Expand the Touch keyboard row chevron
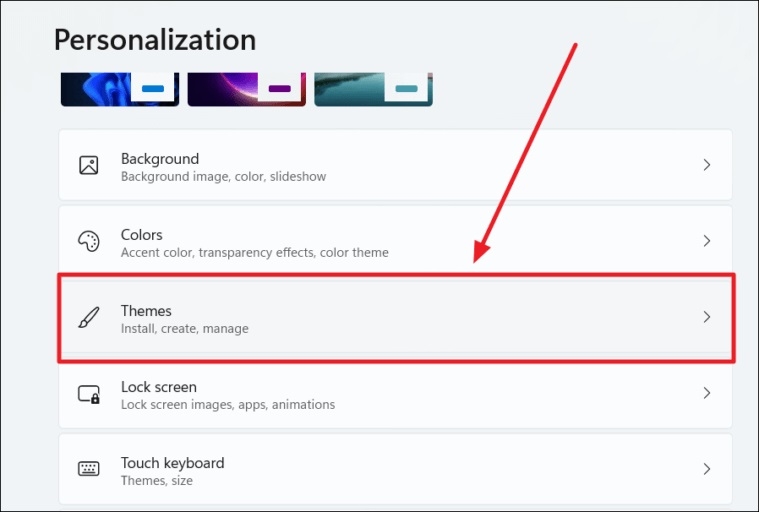Screen dimensions: 759x512 tap(706, 469)
